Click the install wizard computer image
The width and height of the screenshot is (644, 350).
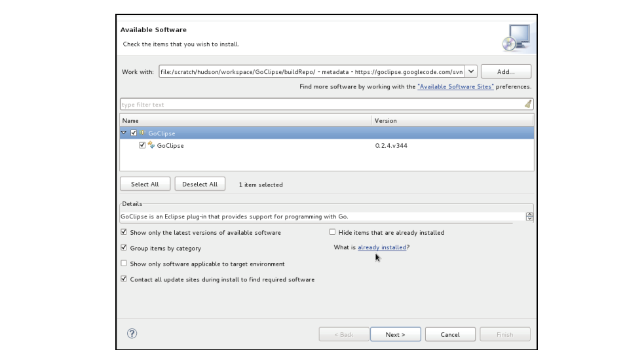[516, 37]
